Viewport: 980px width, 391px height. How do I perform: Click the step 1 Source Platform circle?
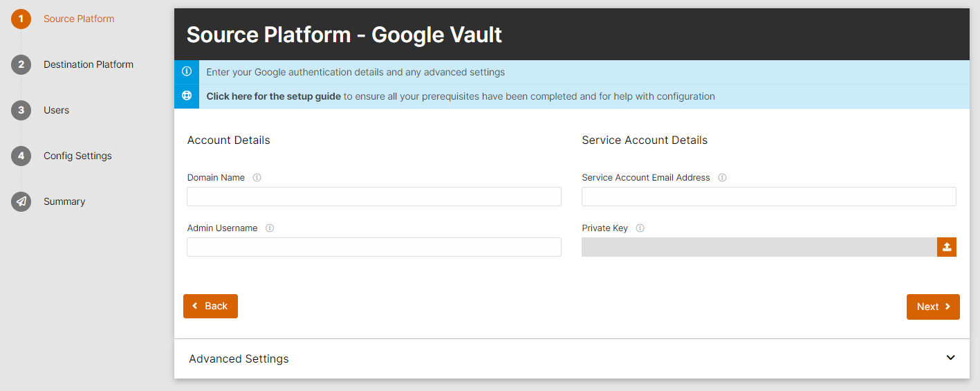click(x=21, y=19)
